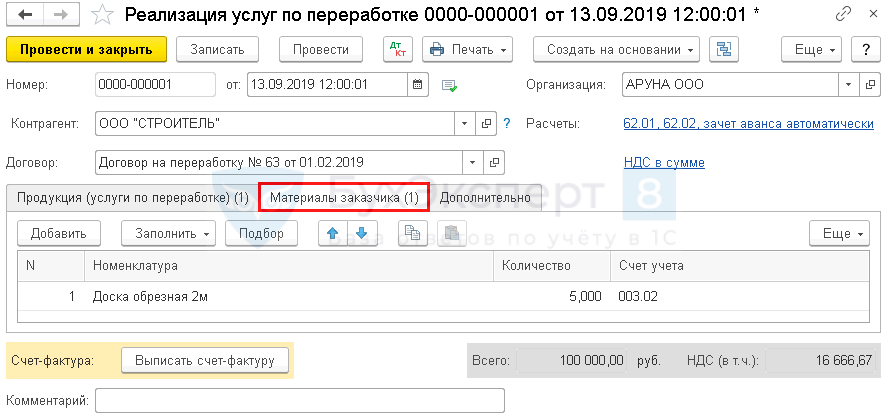888x417 pixels.
Task: Open the НДС в сумме link
Action: click(x=663, y=162)
